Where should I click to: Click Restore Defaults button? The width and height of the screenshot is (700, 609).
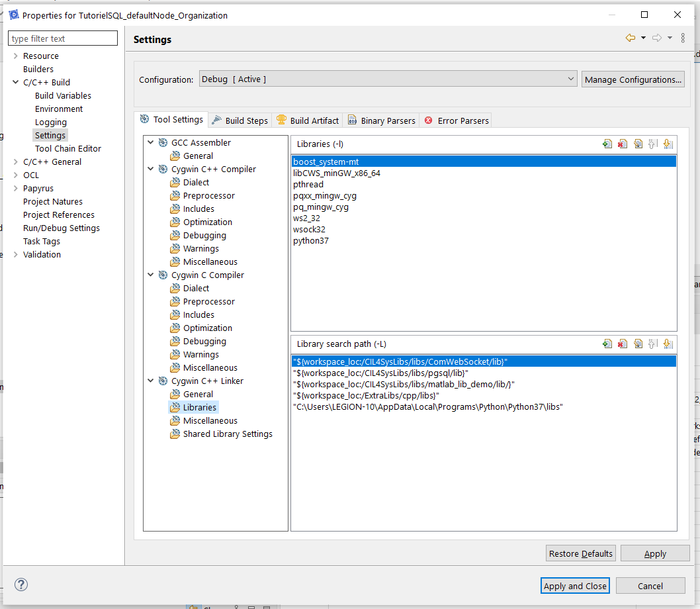[x=580, y=553]
